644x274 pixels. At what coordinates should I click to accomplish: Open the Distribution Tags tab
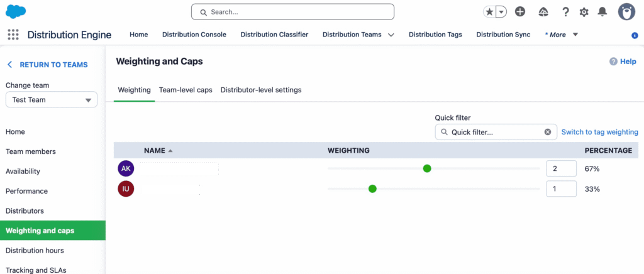[435, 35]
